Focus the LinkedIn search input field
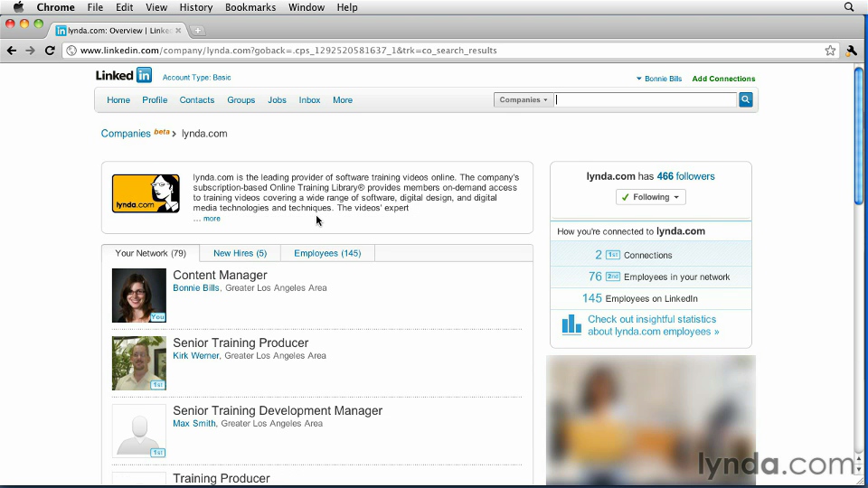 coord(646,99)
